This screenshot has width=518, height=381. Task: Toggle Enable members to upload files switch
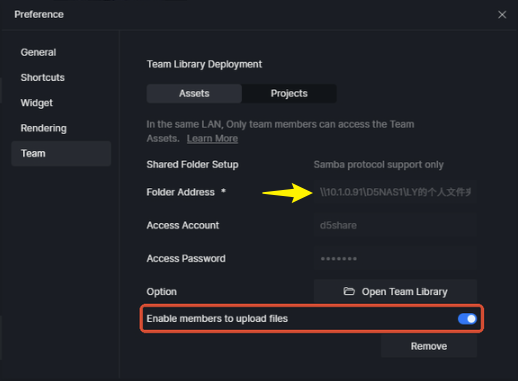[x=467, y=319]
